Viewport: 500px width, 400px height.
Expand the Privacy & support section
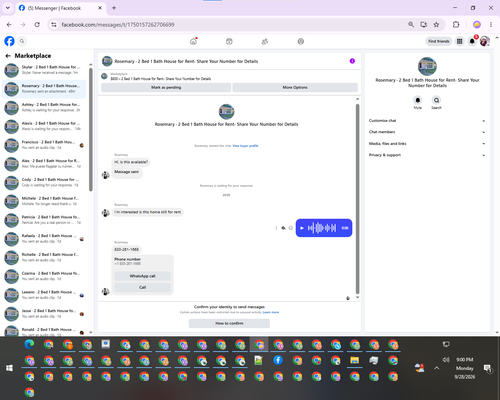(427, 155)
